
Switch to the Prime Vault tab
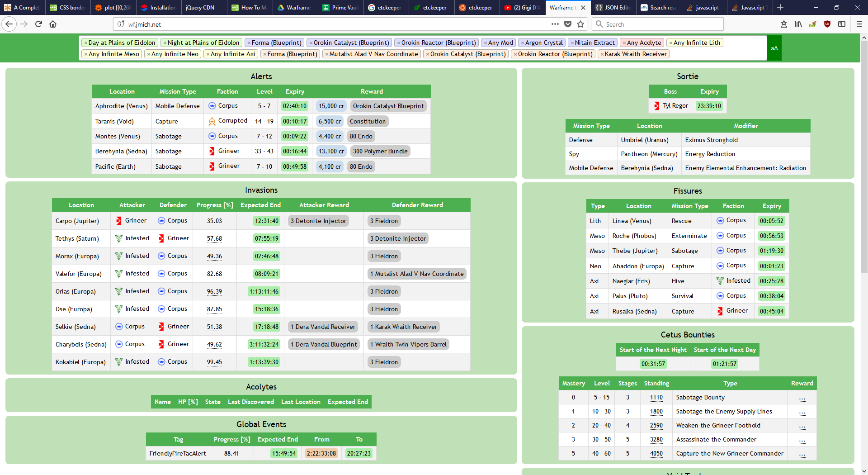tap(340, 8)
